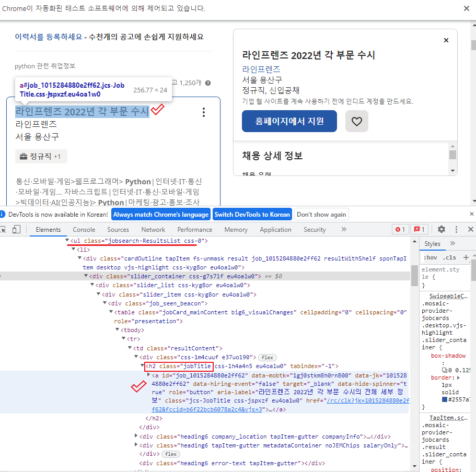The image size is (476, 472).
Task: Click the red error count badge
Action: (400, 229)
